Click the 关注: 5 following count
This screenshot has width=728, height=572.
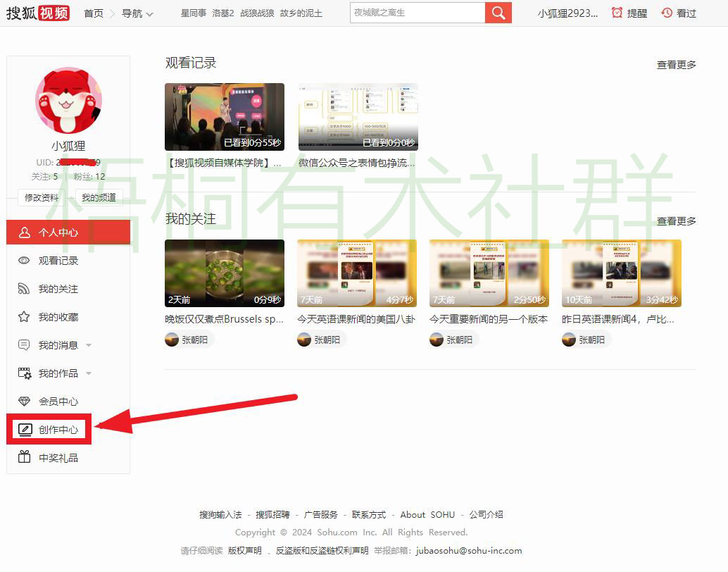point(44,177)
